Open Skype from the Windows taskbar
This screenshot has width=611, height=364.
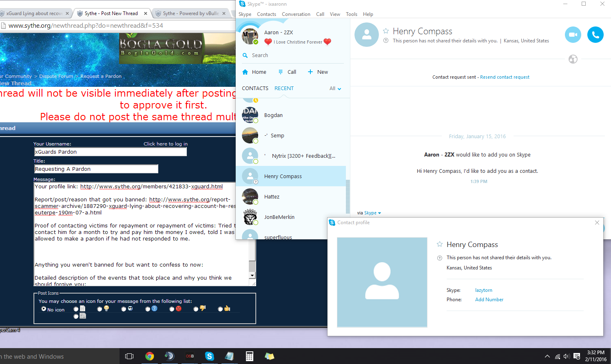209,356
